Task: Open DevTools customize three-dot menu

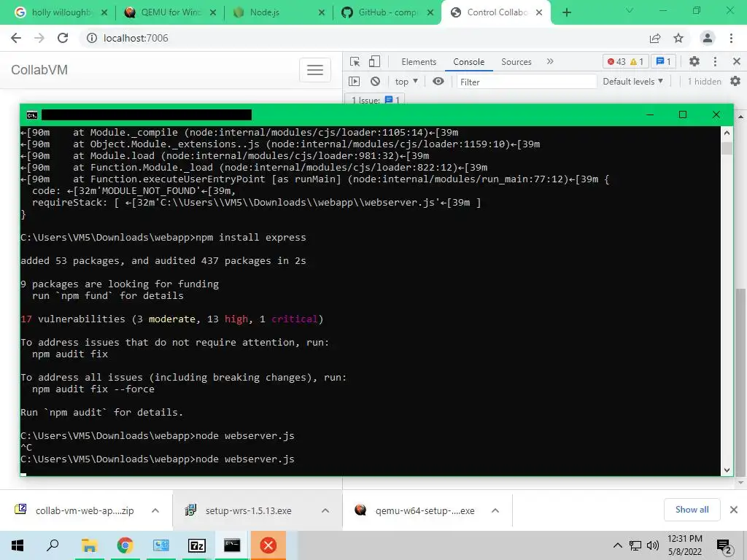Action: coord(715,61)
